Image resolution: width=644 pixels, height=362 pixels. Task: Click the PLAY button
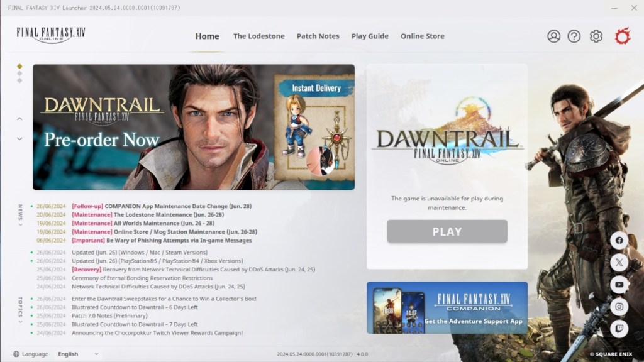click(447, 231)
